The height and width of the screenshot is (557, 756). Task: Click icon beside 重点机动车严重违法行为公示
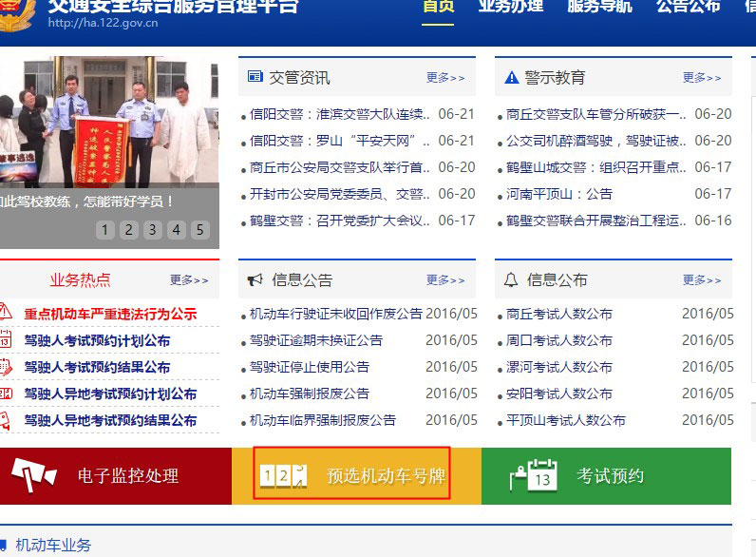[x=6, y=313]
